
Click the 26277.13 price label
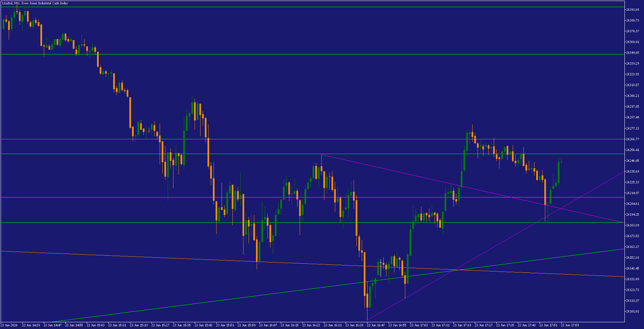click(x=632, y=128)
